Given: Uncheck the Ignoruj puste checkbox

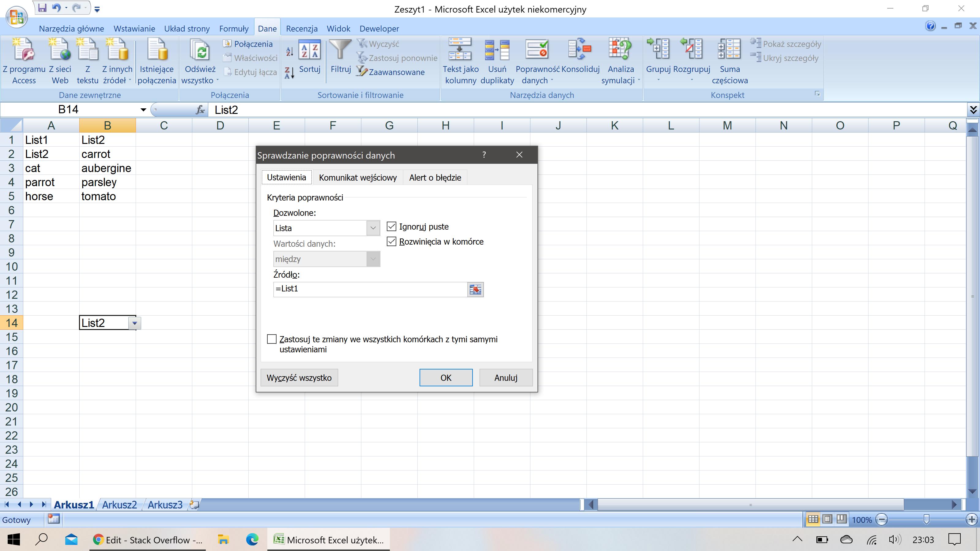Looking at the screenshot, I should (391, 227).
